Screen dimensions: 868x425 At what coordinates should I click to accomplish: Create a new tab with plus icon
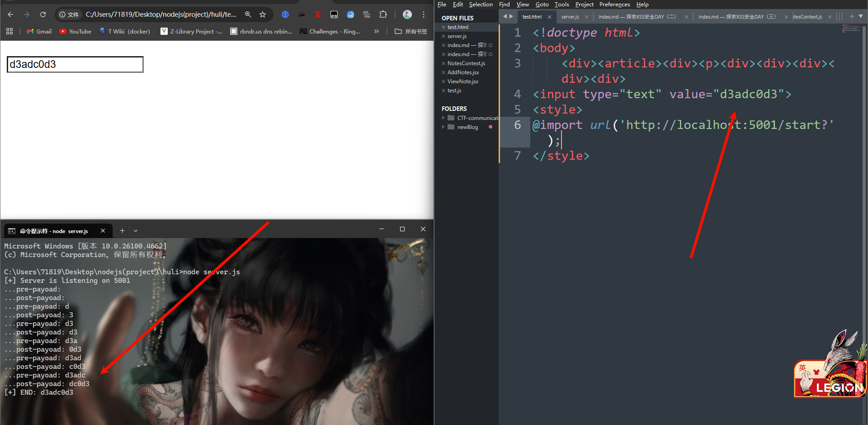(852, 16)
